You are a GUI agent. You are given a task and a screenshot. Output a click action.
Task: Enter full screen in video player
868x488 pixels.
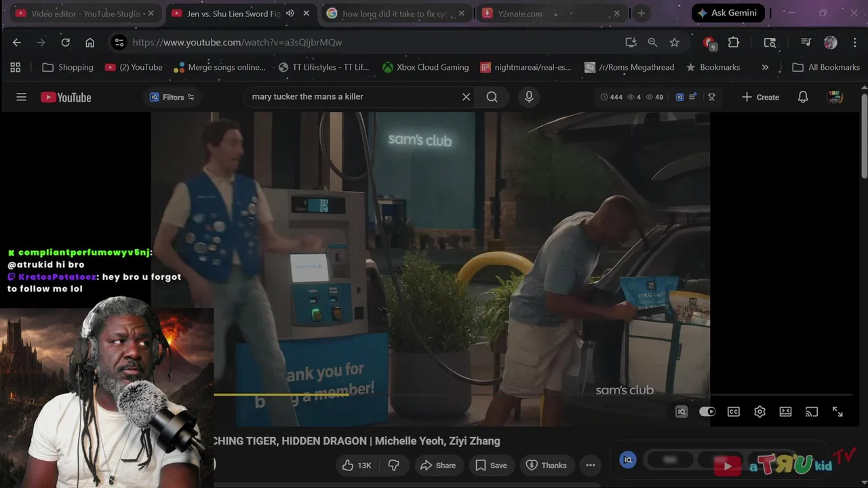click(837, 411)
